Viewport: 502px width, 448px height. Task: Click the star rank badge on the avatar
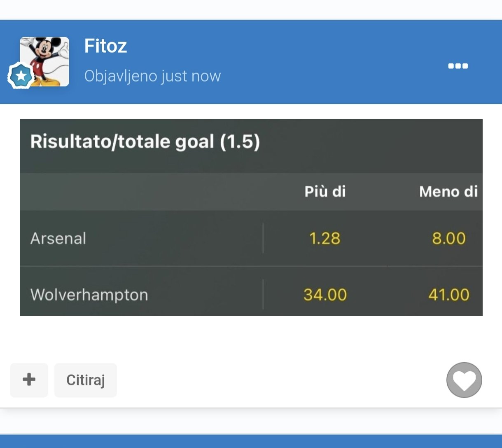click(x=21, y=76)
